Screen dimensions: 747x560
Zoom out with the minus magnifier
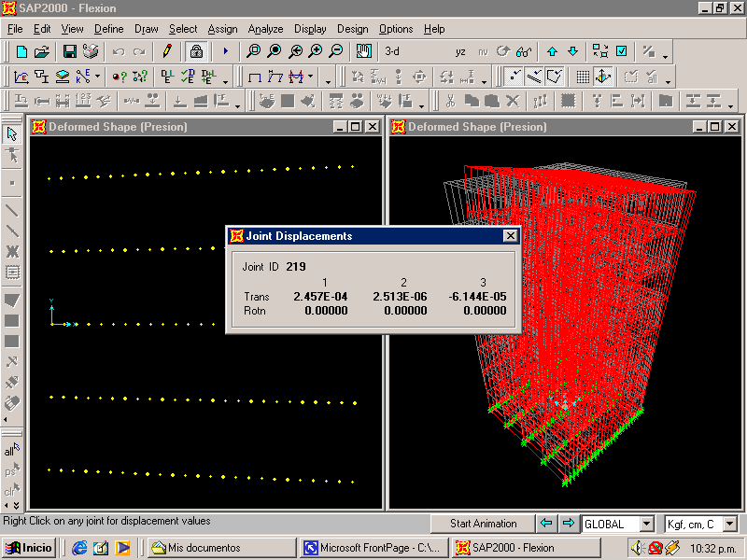click(x=336, y=51)
